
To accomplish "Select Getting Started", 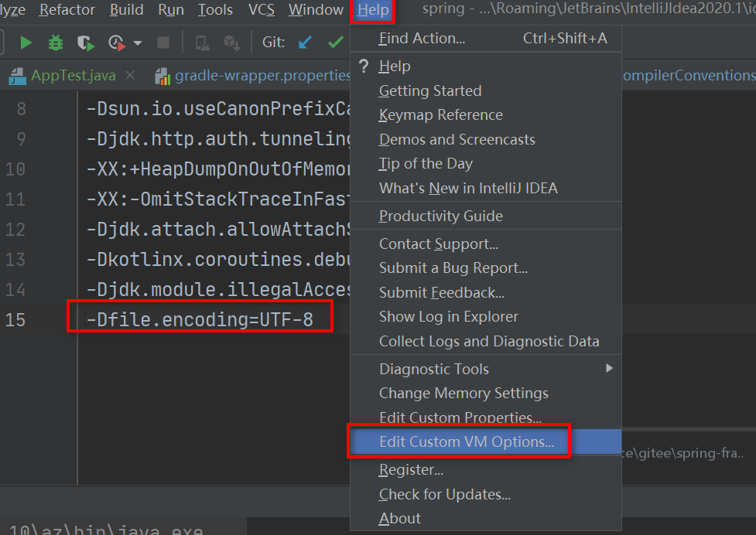I will 486,90.
